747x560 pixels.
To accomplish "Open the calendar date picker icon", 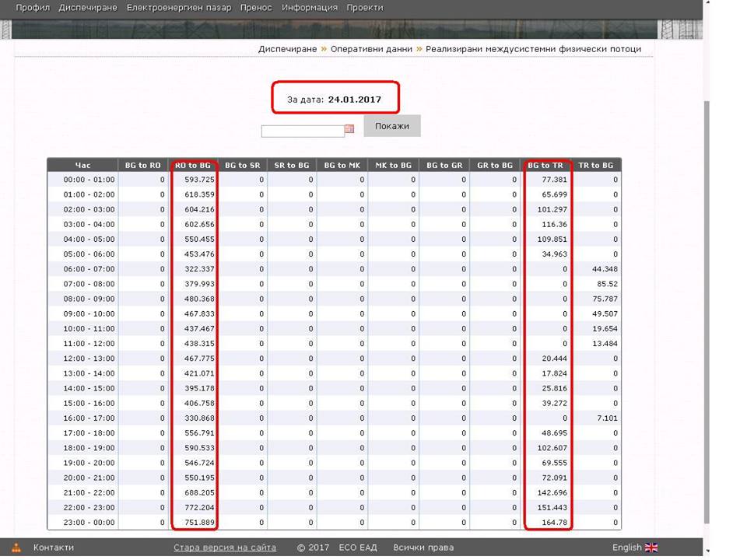I will pos(349,129).
